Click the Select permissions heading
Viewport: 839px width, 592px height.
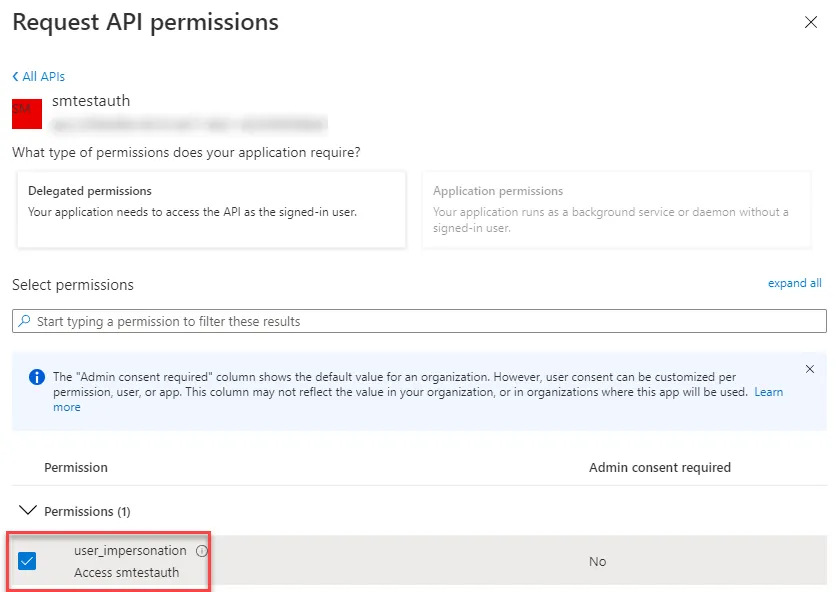pyautogui.click(x=73, y=285)
